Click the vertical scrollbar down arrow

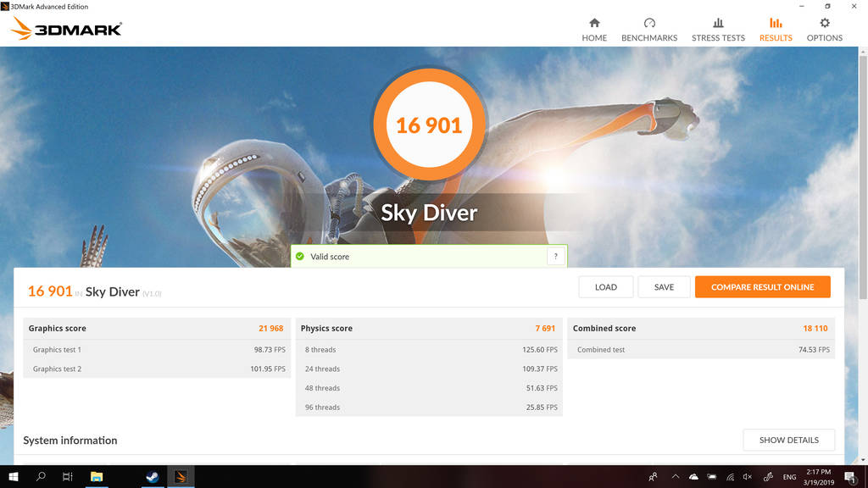[863, 458]
